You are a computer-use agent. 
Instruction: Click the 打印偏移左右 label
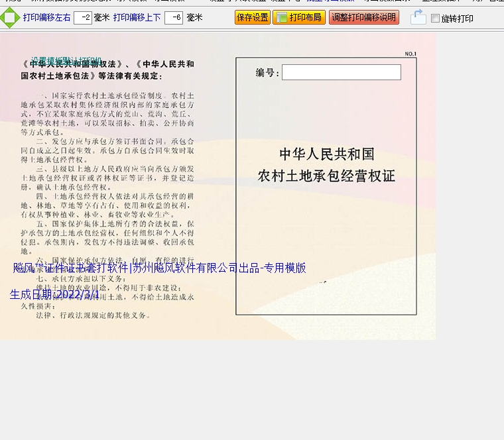(x=46, y=18)
